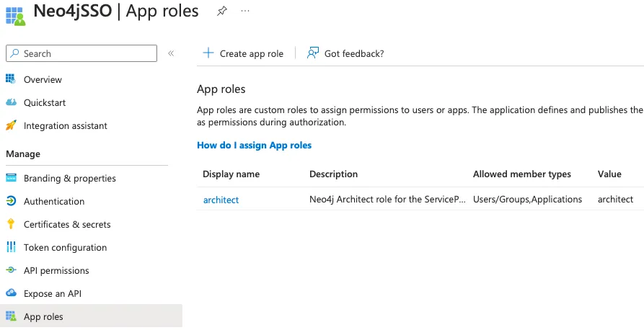Image resolution: width=644 pixels, height=330 pixels.
Task: Go to the Overview menu item
Action: 43,79
